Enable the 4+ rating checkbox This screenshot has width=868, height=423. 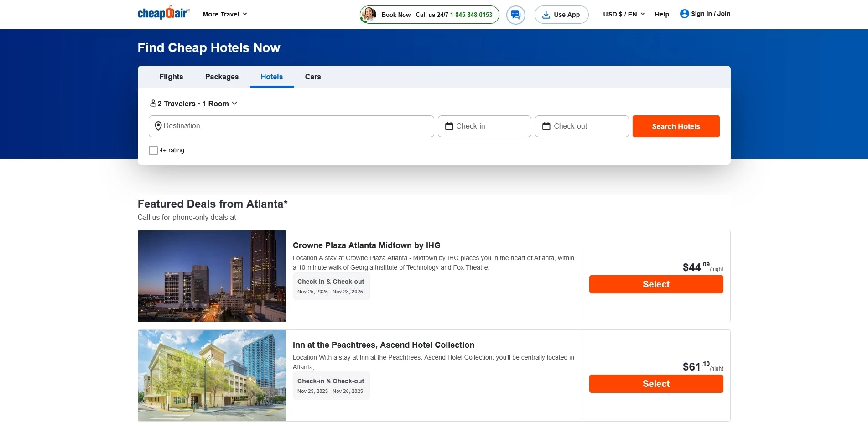[153, 151]
